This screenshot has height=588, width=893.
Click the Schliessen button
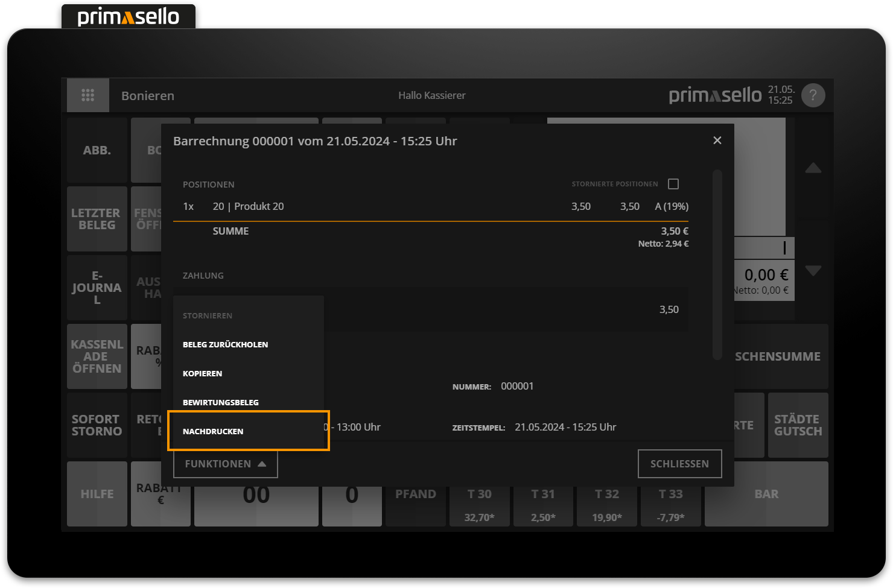click(x=679, y=464)
